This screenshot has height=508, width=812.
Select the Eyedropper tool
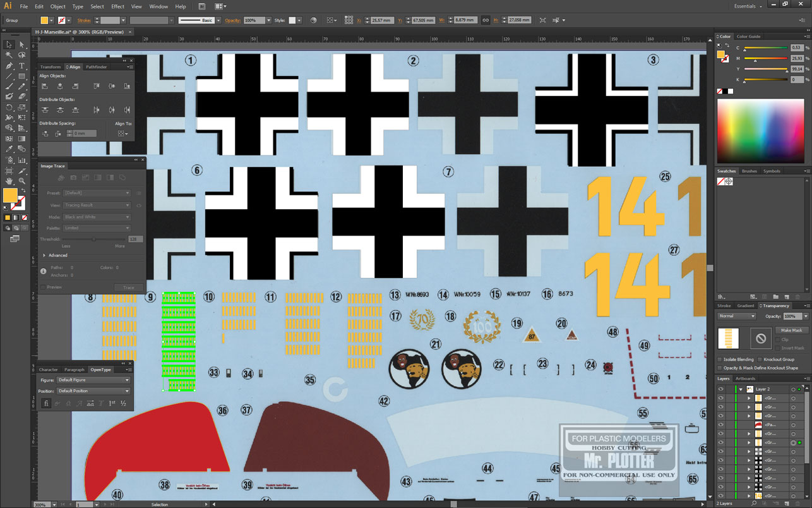pyautogui.click(x=9, y=149)
